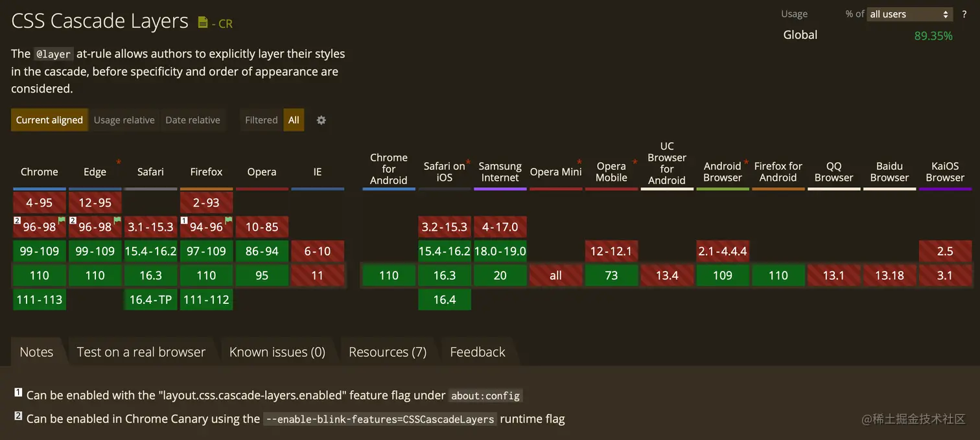This screenshot has width=980, height=440.
Task: Click the Opera Mini all cell
Action: (555, 275)
